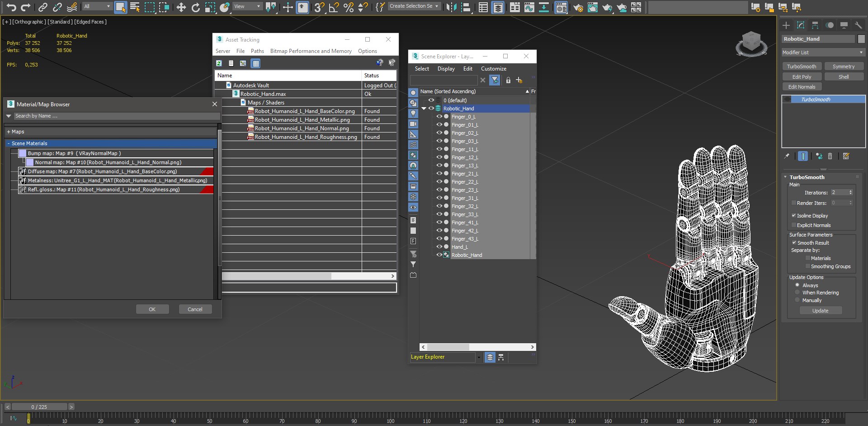Click the Update button in TurboSmooth
Viewport: 868px width, 426px height.
tap(820, 311)
